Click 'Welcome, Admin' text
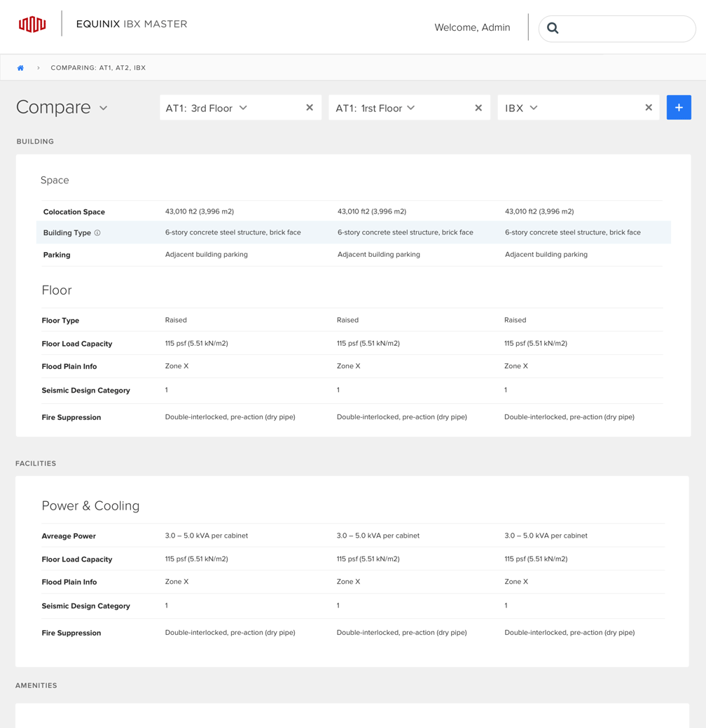Screen dimensions: 706x728 point(472,27)
